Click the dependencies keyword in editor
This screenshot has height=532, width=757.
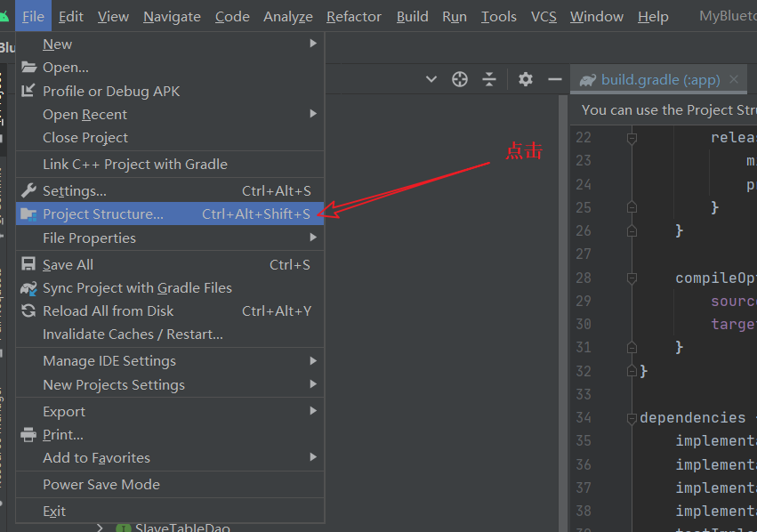click(x=693, y=417)
